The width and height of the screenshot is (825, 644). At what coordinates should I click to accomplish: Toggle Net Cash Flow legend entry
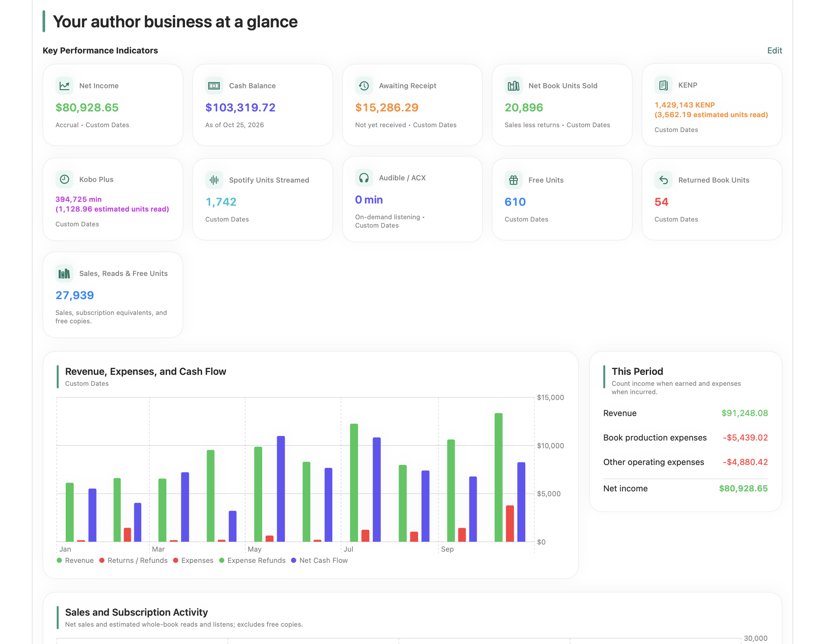click(x=319, y=560)
